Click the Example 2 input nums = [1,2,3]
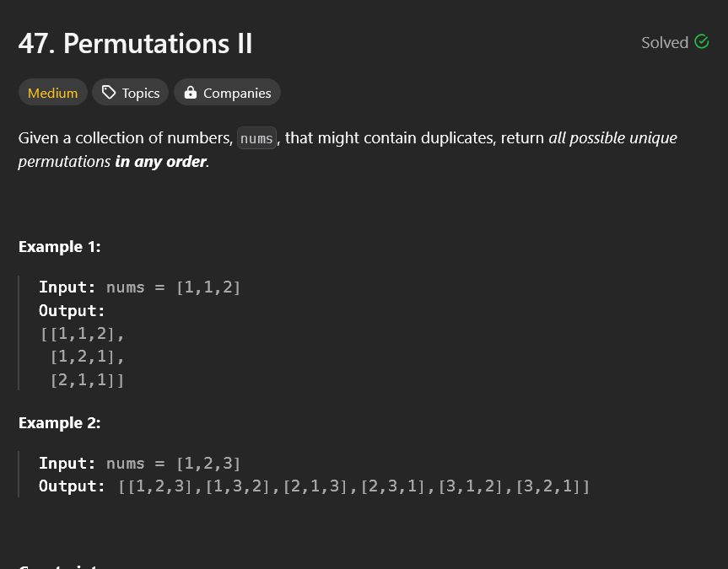This screenshot has height=569, width=728. click(173, 463)
